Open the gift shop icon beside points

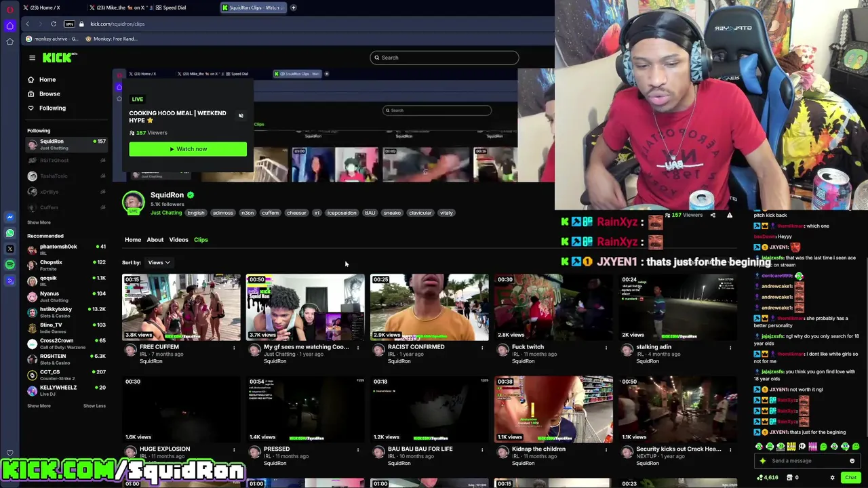(790, 477)
